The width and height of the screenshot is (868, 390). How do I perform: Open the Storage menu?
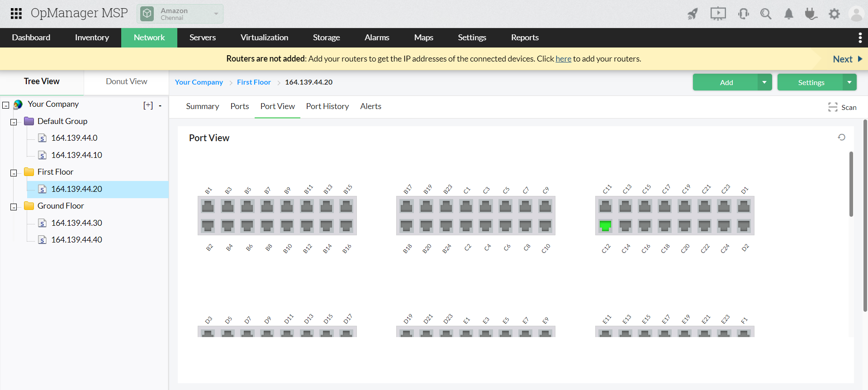click(x=326, y=38)
